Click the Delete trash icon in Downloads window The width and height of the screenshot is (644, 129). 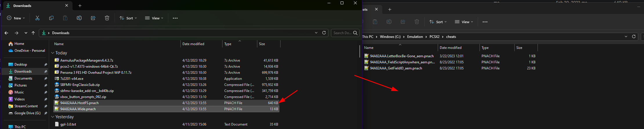coord(107,18)
